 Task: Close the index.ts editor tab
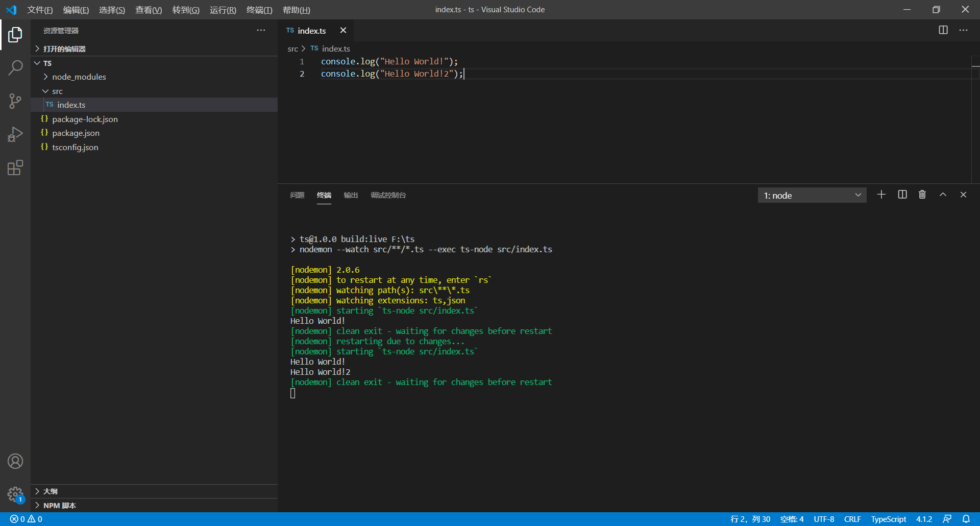click(x=343, y=30)
